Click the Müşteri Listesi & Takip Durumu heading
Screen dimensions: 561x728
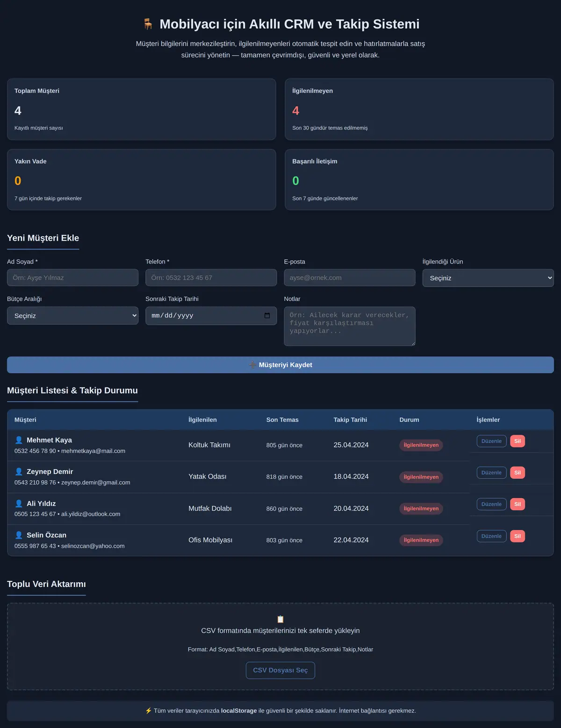(x=72, y=390)
